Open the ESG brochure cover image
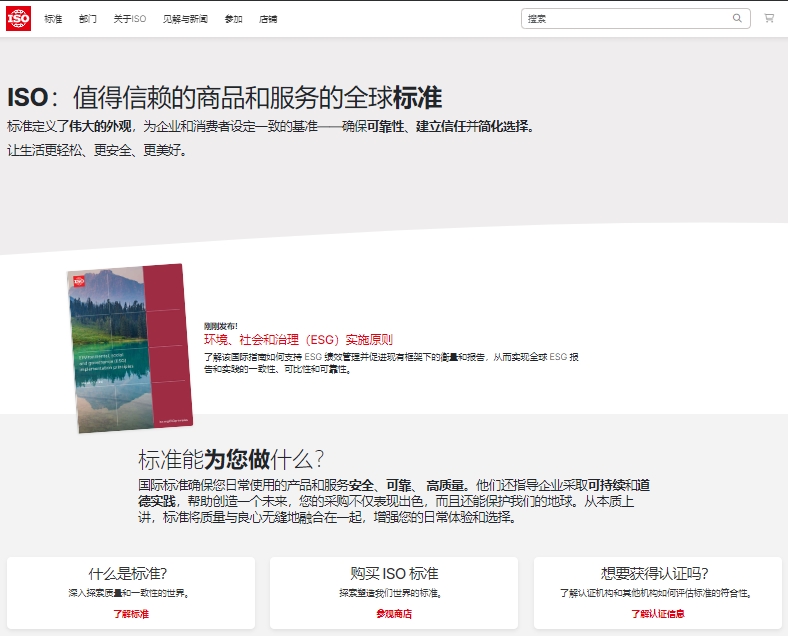The image size is (788, 636). point(130,348)
